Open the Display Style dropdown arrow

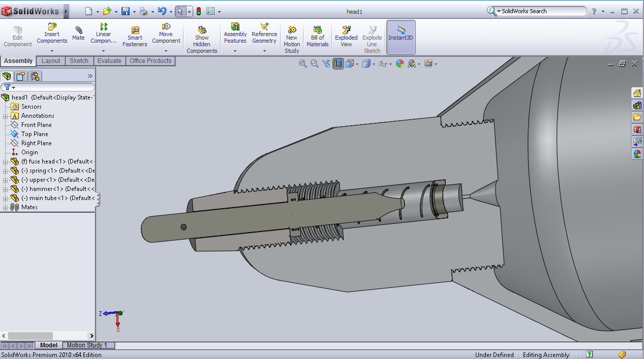click(x=374, y=64)
